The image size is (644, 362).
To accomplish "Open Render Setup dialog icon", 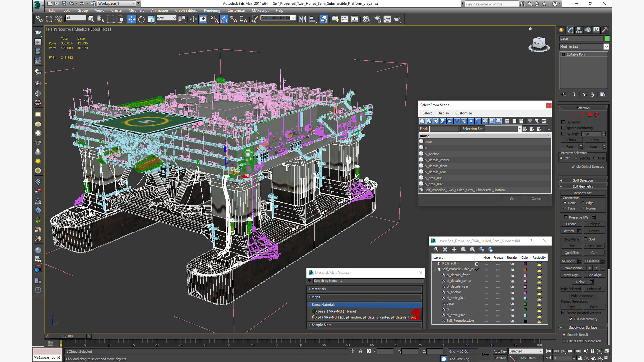I will coord(378,19).
